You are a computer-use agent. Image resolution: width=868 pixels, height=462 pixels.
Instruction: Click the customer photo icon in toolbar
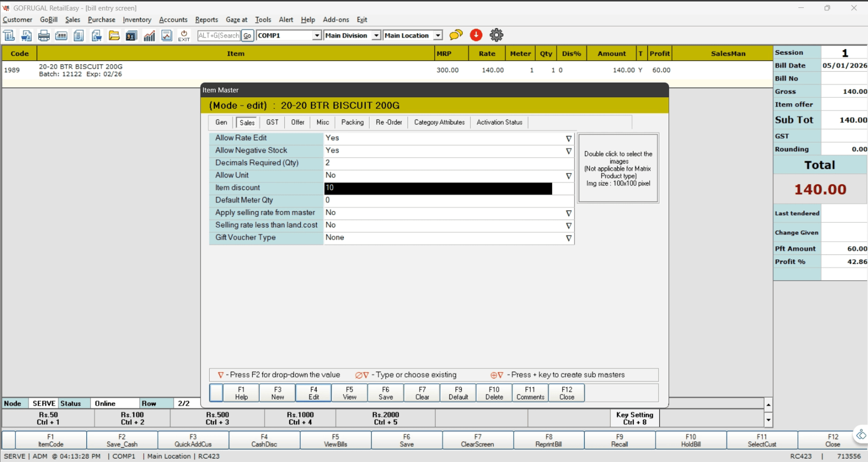(131, 36)
